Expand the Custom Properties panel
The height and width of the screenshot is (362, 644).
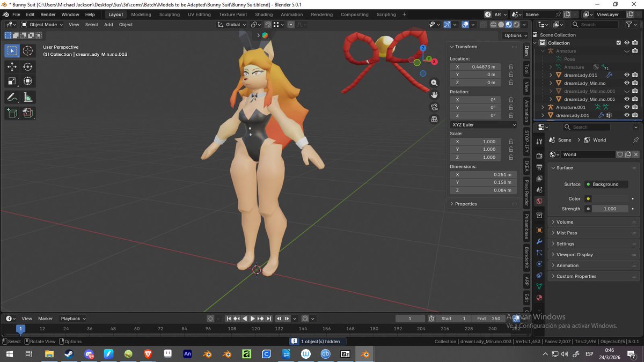coord(594,276)
